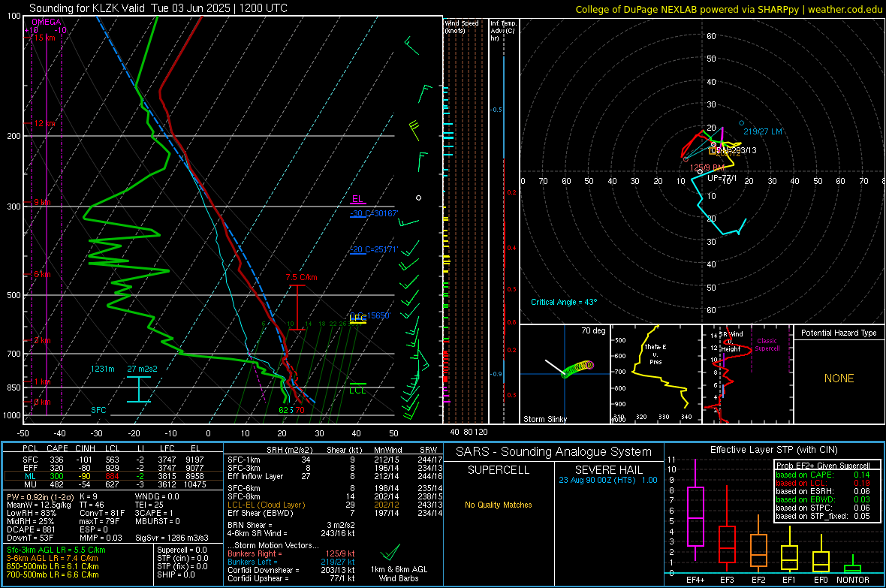Click the 'Theta-E v. Pres' inset plot
This screenshot has width=886, height=588.
tap(655, 374)
